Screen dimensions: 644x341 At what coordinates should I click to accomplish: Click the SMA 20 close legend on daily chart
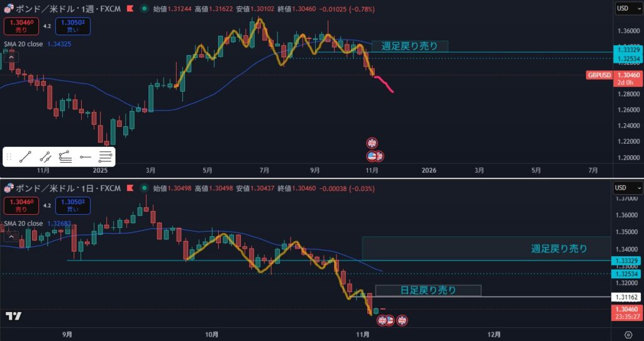[x=24, y=224]
